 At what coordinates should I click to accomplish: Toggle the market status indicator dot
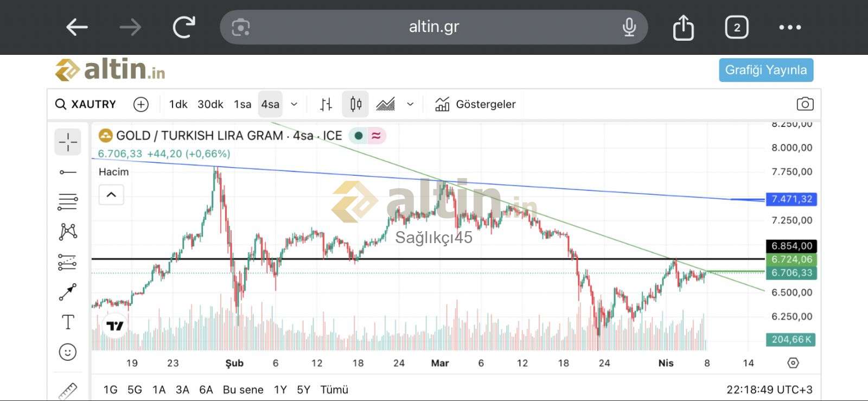click(x=359, y=136)
